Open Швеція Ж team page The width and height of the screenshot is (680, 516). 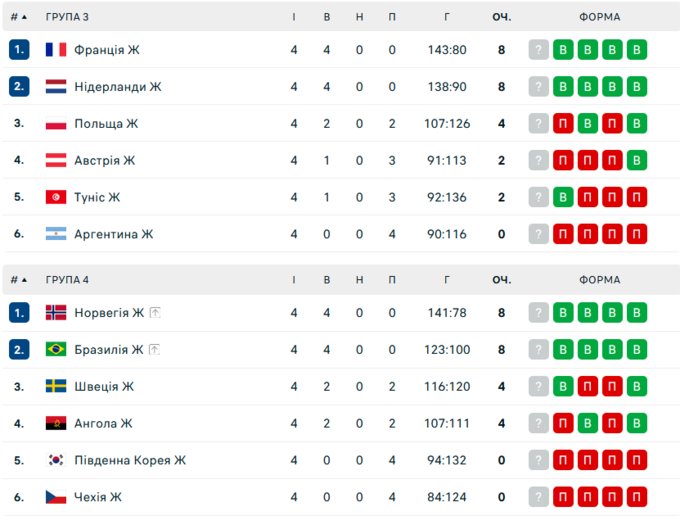coord(103,387)
